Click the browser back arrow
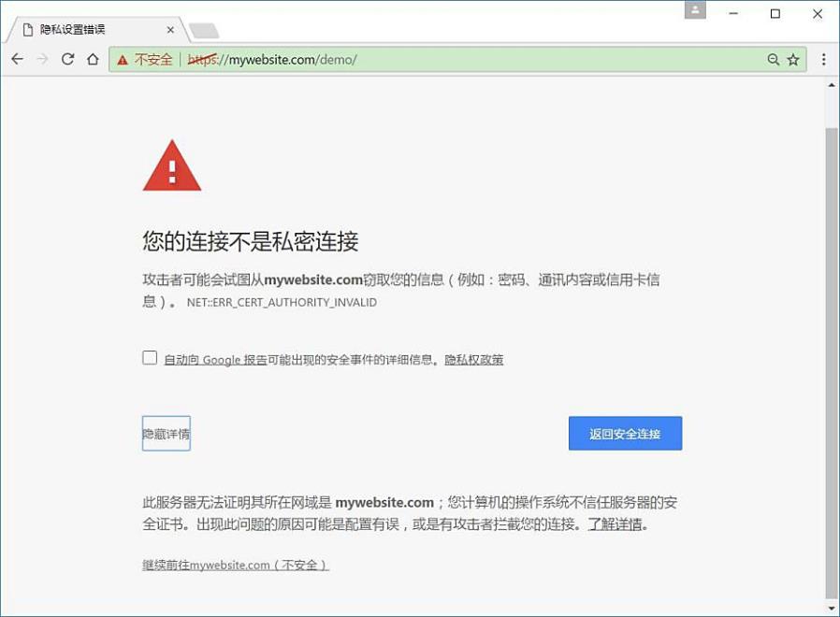 [x=17, y=59]
